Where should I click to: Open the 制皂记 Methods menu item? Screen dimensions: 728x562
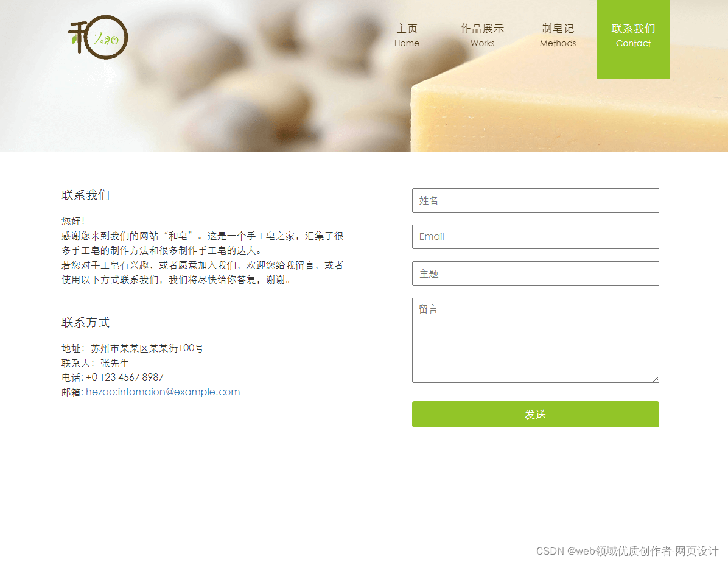click(558, 36)
